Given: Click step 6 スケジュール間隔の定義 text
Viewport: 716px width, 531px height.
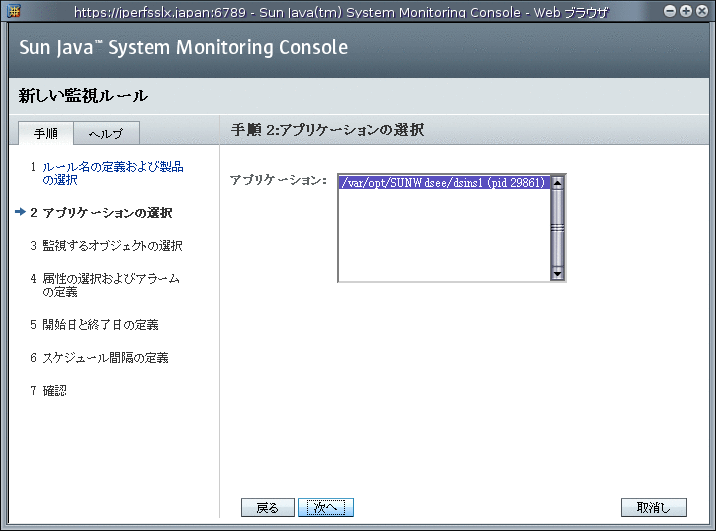Looking at the screenshot, I should (105, 358).
